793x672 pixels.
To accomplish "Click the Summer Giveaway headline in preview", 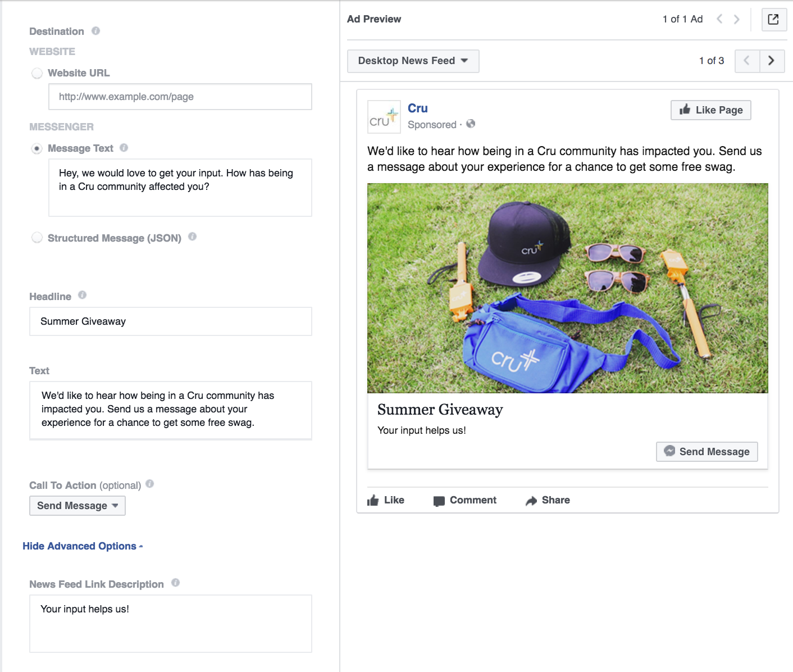I will (440, 410).
